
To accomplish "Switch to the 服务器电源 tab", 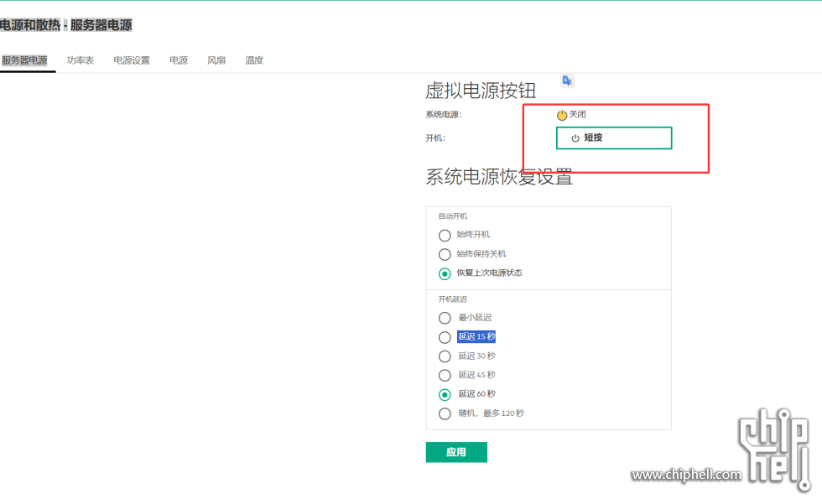I will point(24,60).
